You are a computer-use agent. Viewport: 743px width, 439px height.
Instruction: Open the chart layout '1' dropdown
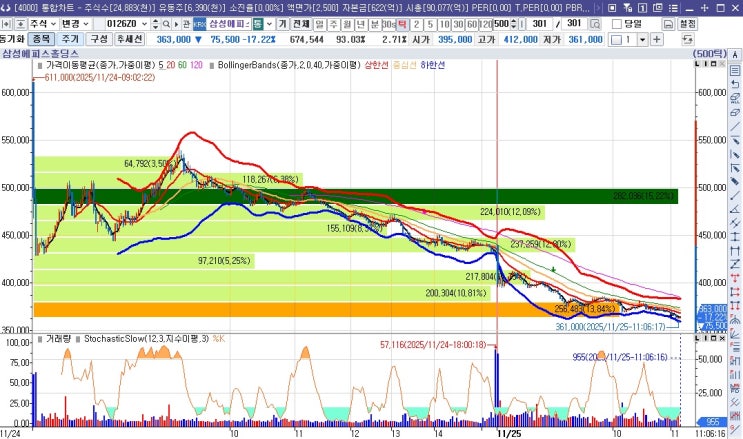click(643, 39)
